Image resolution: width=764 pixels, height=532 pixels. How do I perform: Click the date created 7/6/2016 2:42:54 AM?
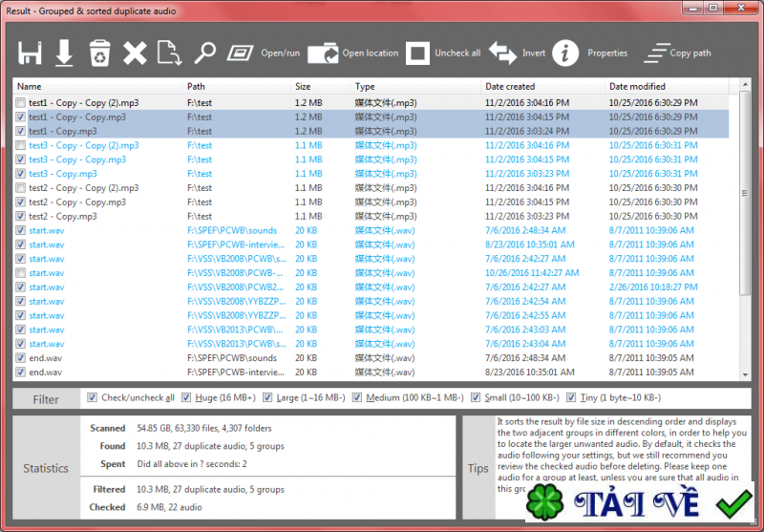coord(525,301)
